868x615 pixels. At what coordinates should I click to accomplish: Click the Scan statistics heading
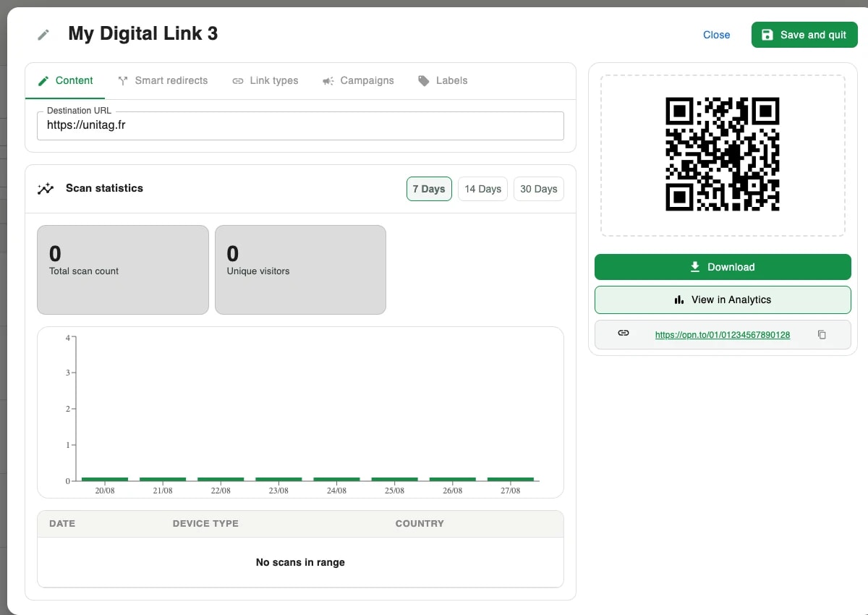pos(104,188)
